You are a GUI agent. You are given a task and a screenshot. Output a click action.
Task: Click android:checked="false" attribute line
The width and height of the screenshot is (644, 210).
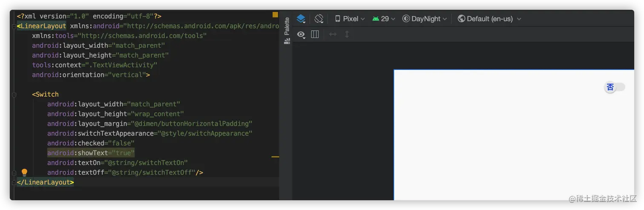click(91, 143)
